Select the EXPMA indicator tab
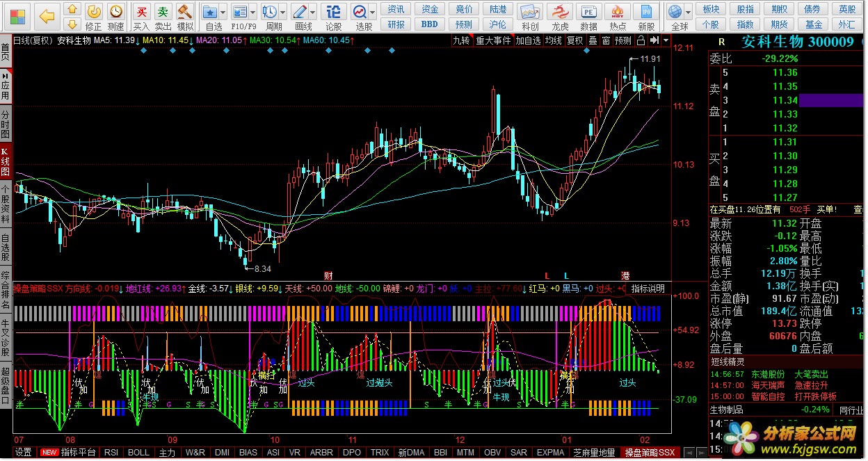This screenshot has width=868, height=461. click(x=551, y=452)
